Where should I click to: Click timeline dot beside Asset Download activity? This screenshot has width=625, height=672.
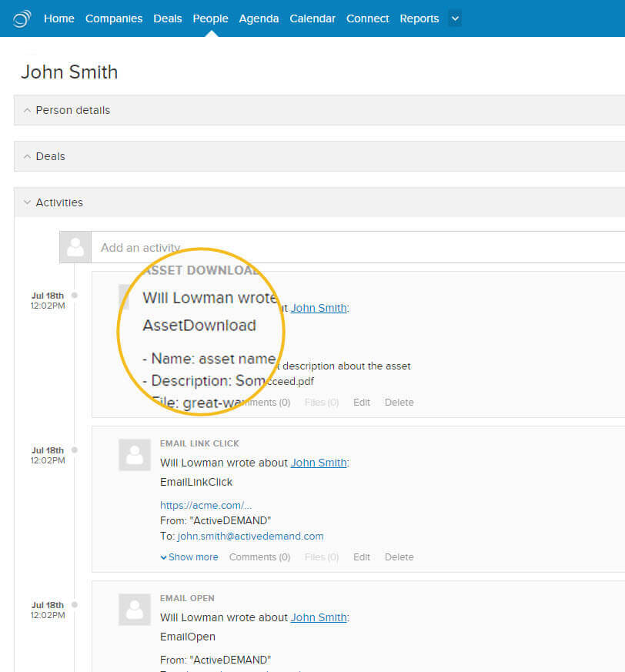75,296
